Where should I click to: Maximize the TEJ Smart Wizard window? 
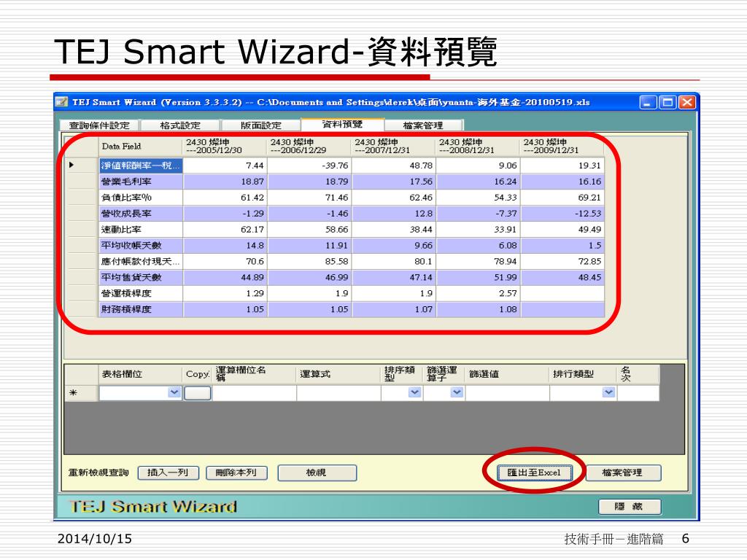pyautogui.click(x=667, y=102)
